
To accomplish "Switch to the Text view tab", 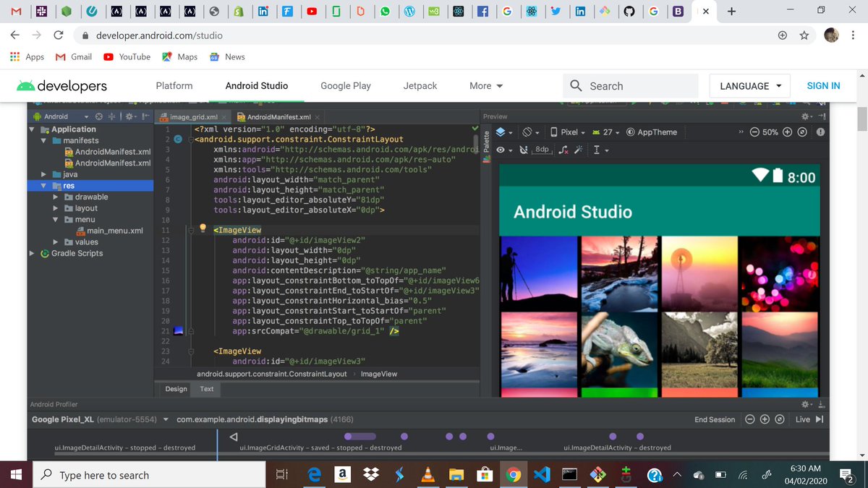I will tap(207, 389).
